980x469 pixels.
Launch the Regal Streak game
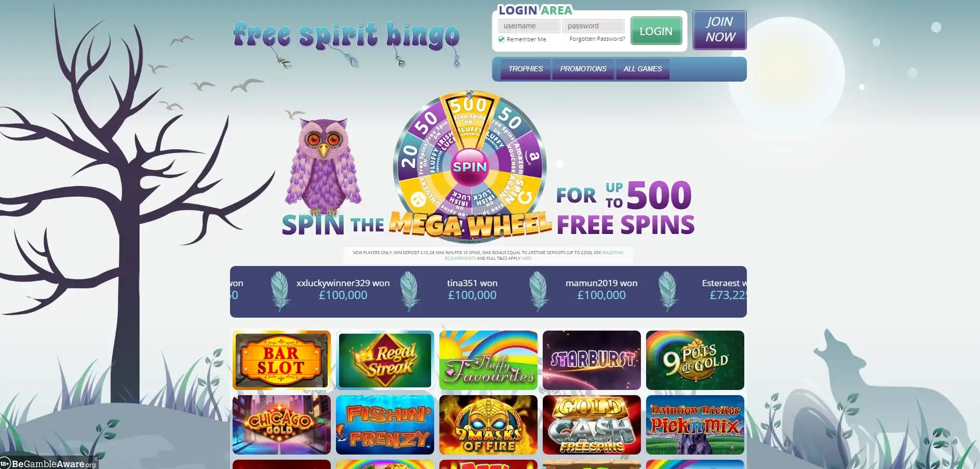point(385,360)
